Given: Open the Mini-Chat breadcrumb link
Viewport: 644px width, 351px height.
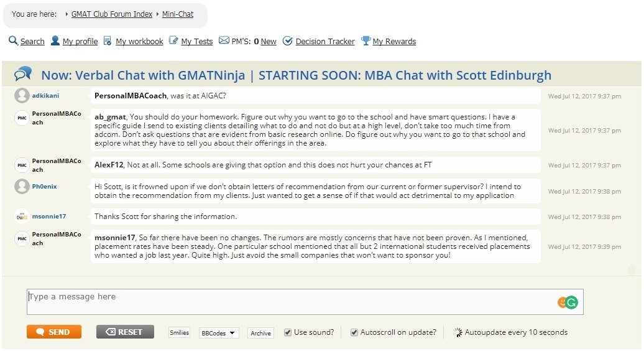Looking at the screenshot, I should pos(178,14).
